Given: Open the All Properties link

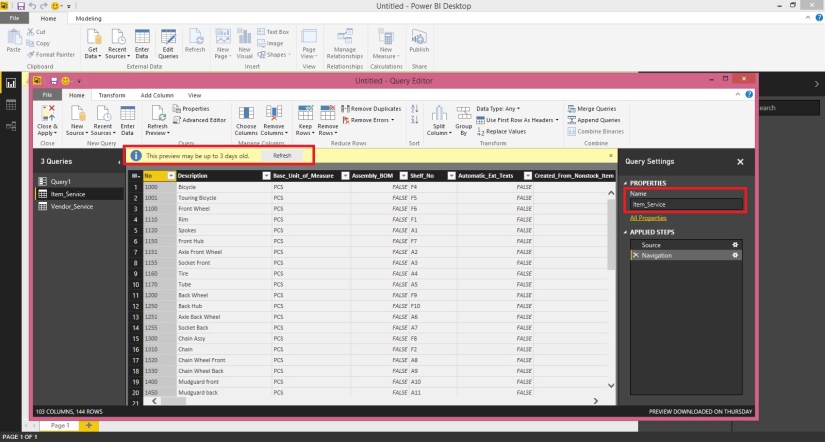Looking at the screenshot, I should pyautogui.click(x=648, y=218).
